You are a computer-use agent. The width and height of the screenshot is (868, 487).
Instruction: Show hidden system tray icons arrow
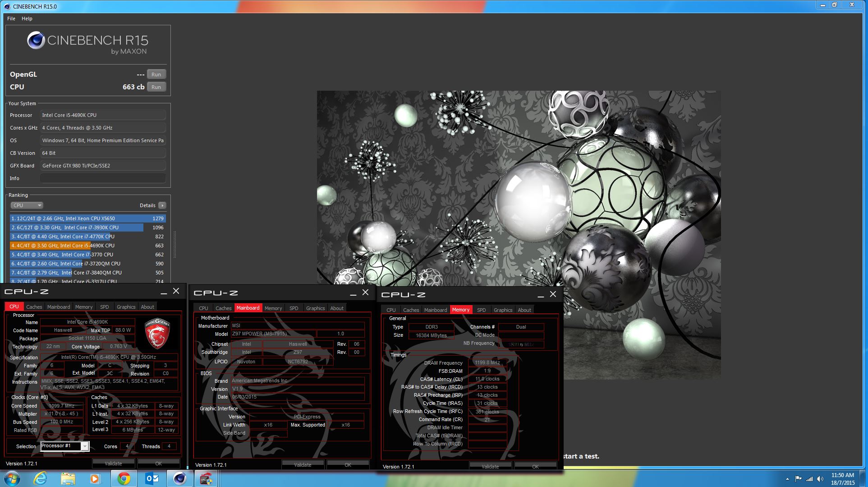787,479
